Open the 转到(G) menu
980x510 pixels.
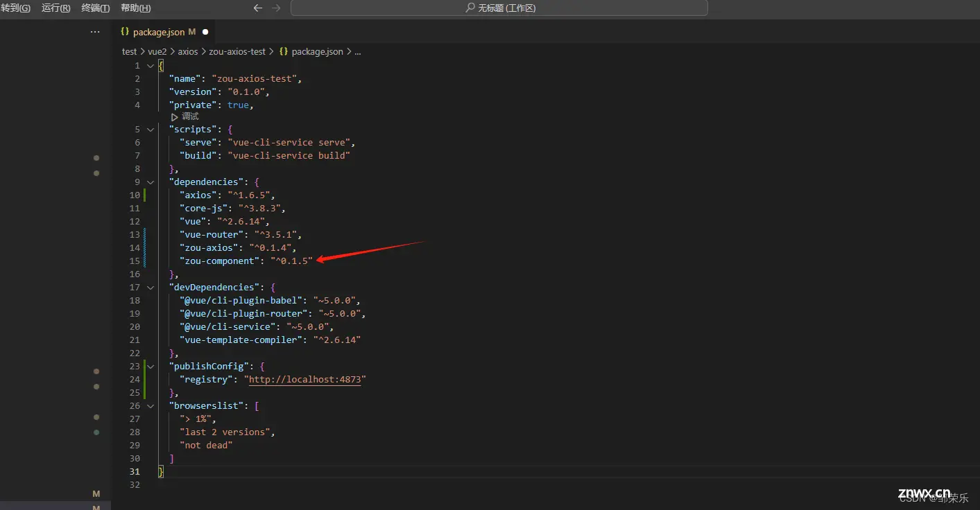[15, 8]
